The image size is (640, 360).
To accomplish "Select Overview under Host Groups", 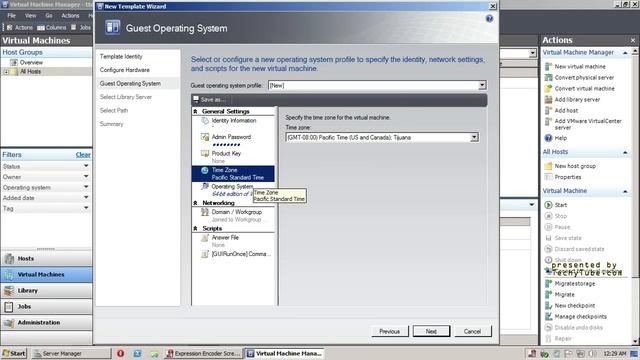I will tap(31, 62).
